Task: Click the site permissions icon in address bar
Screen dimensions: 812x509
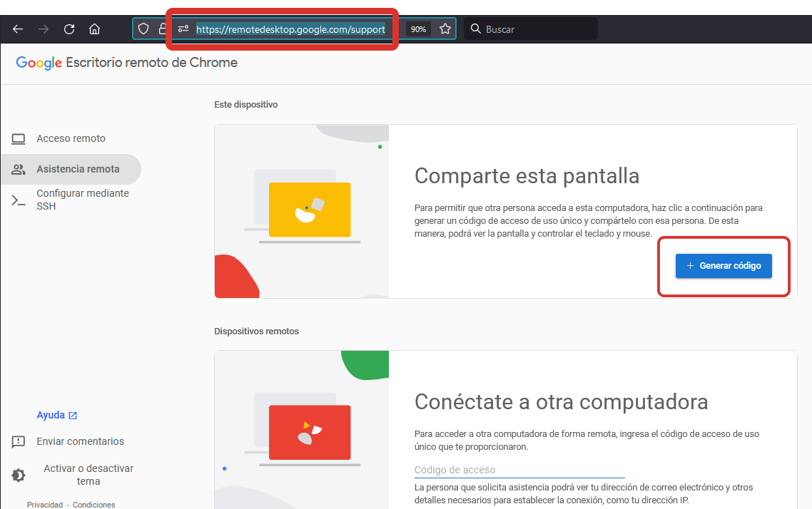Action: (183, 29)
